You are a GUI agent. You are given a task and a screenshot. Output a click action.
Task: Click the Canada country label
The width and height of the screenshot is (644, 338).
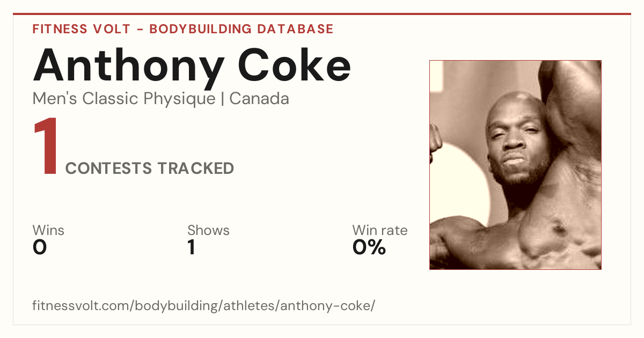[x=259, y=99]
